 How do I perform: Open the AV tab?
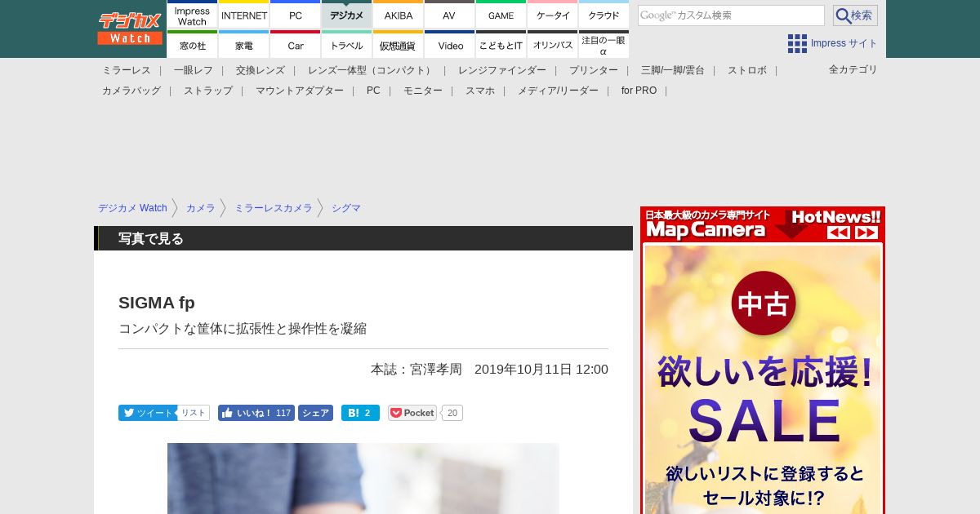point(450,15)
